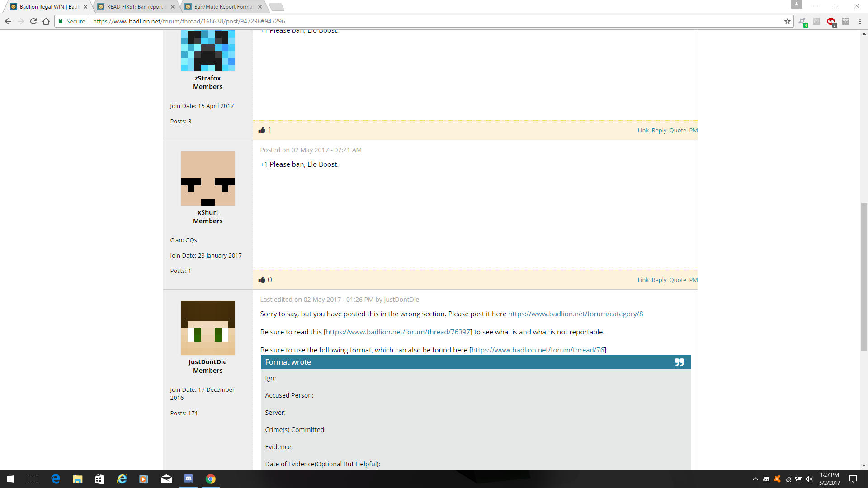868x488 pixels.
Task: Click JustDontDie's avatar image
Action: coord(208,328)
